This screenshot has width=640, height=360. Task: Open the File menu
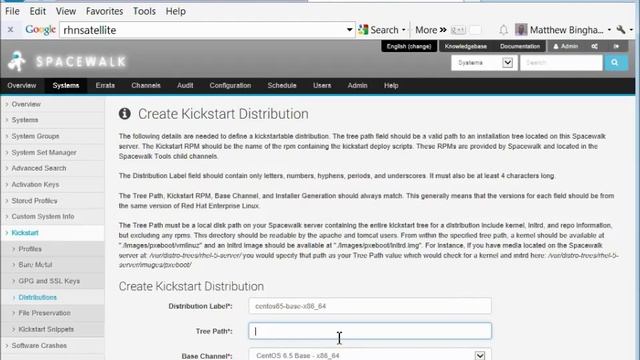(x=12, y=11)
